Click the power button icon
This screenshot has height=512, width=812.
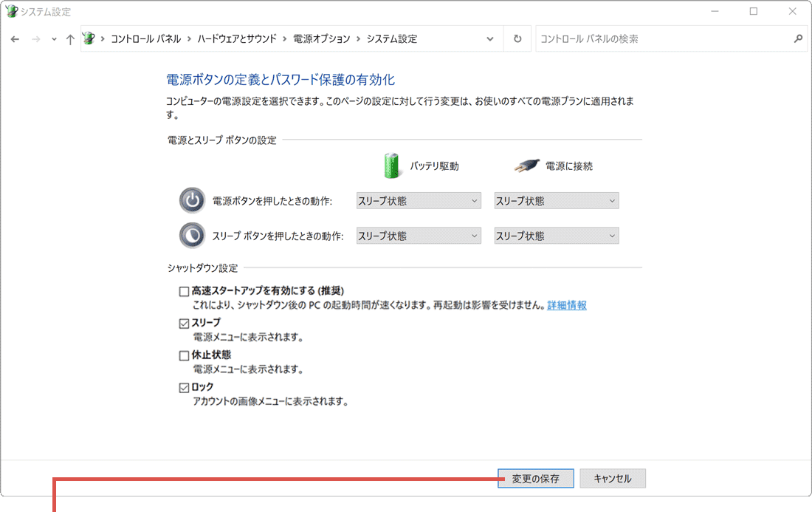coord(192,200)
